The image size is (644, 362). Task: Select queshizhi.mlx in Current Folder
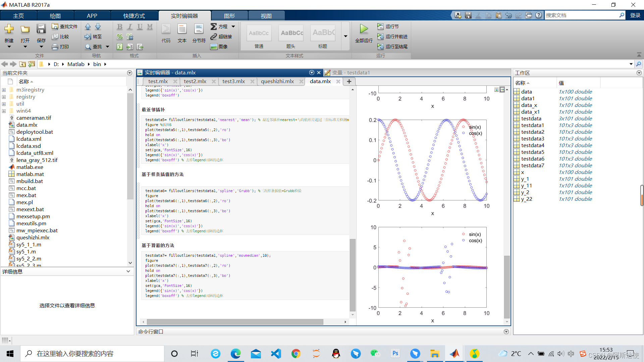(33, 238)
